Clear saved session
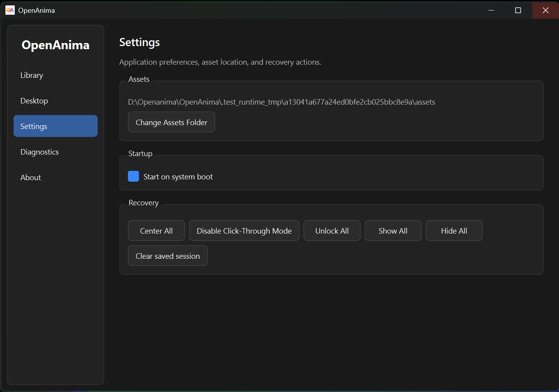 tap(168, 256)
